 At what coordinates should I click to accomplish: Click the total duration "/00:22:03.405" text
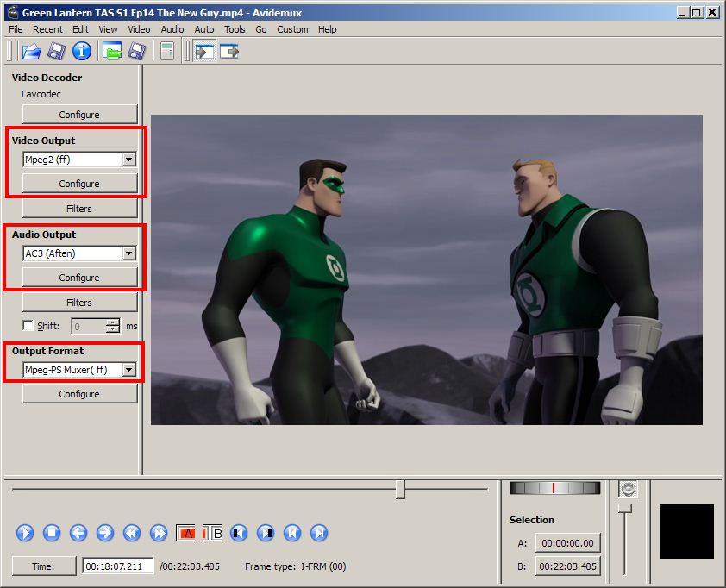190,566
